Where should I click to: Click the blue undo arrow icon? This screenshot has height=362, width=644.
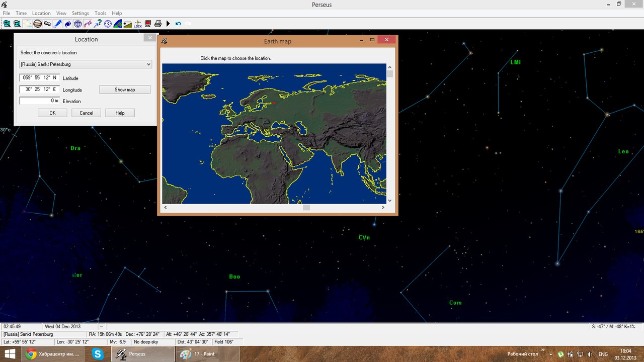coord(178,24)
